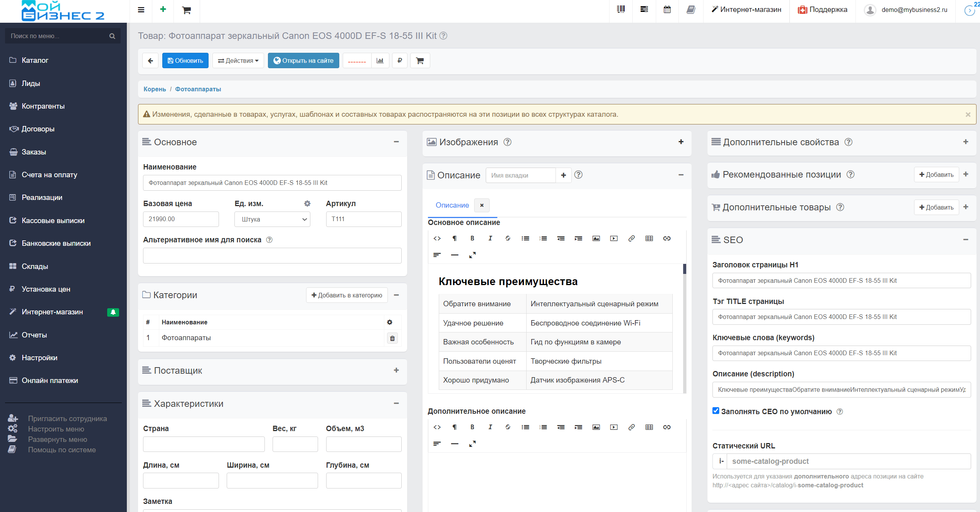Click the ruble price icon button

(400, 60)
